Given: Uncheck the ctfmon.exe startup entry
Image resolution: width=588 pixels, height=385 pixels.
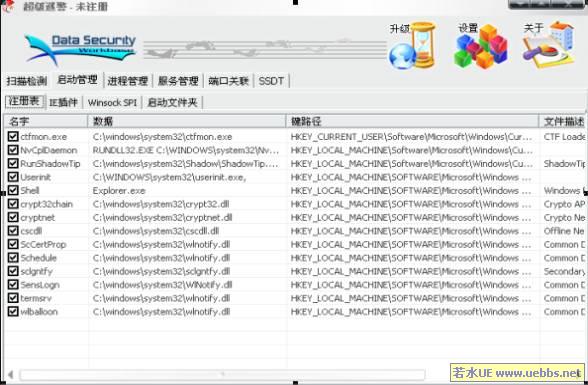Looking at the screenshot, I should pos(13,136).
